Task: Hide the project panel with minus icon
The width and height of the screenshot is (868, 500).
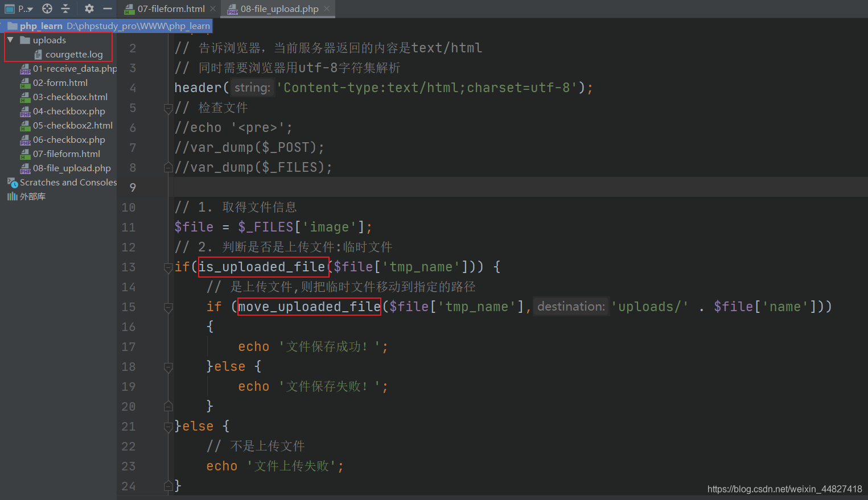Action: pyautogui.click(x=108, y=9)
